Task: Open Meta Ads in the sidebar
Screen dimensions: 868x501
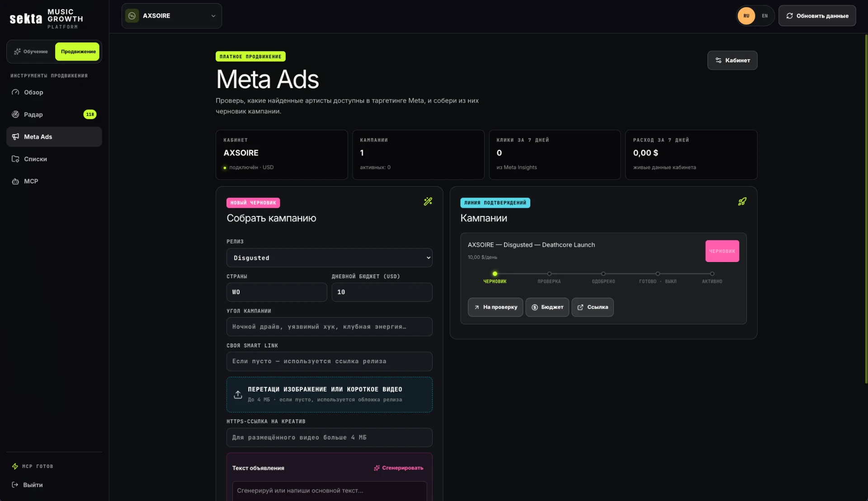Action: [54, 136]
